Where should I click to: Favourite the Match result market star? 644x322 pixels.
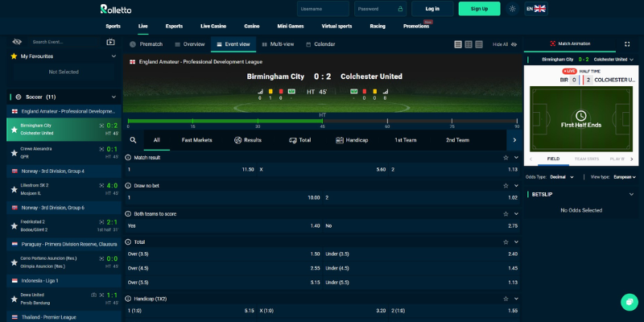[506, 157]
